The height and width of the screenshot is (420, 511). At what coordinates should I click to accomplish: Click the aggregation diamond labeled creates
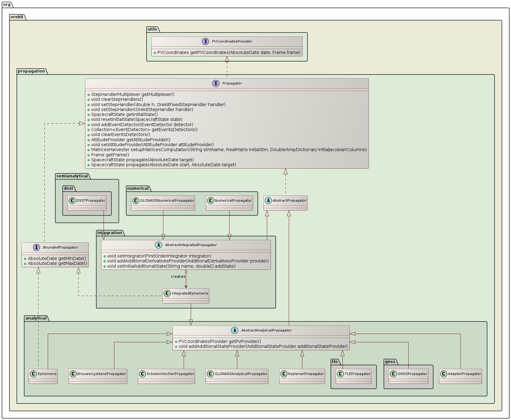pos(186,271)
